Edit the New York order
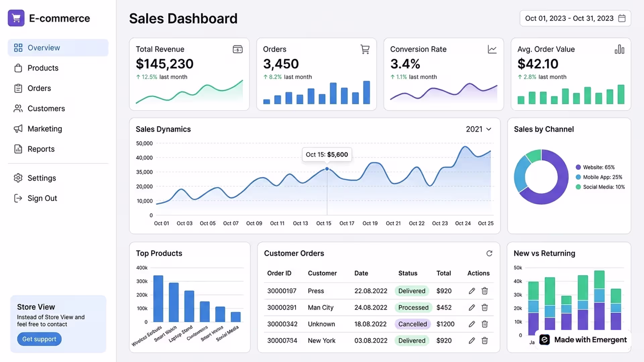 click(x=472, y=341)
